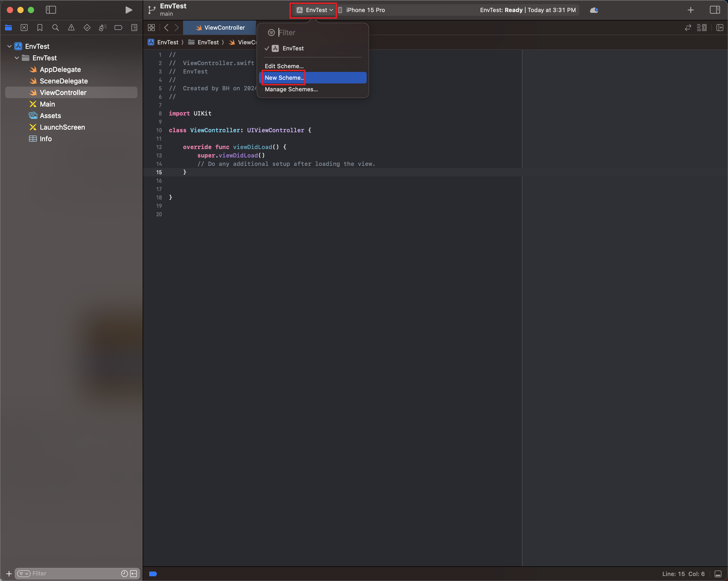Screen dimensions: 728x581
Task: Collapse the EnvTest project root disclosure
Action: point(9,46)
